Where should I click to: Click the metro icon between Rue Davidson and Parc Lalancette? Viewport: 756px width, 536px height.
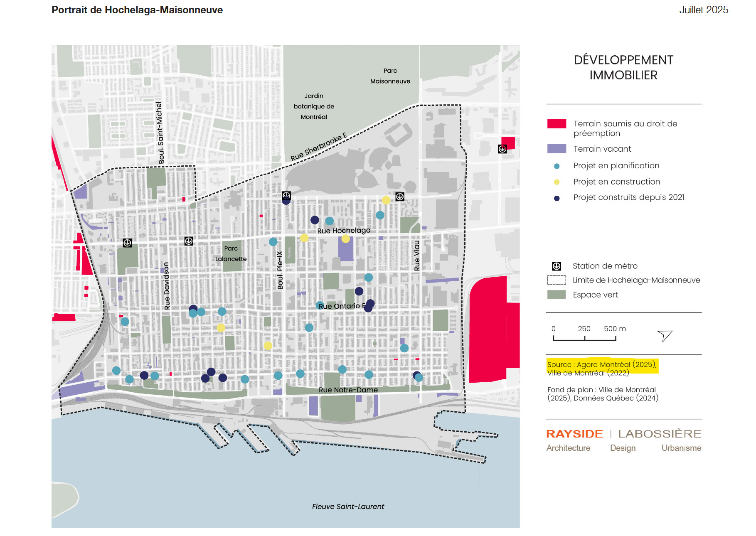[x=189, y=241]
